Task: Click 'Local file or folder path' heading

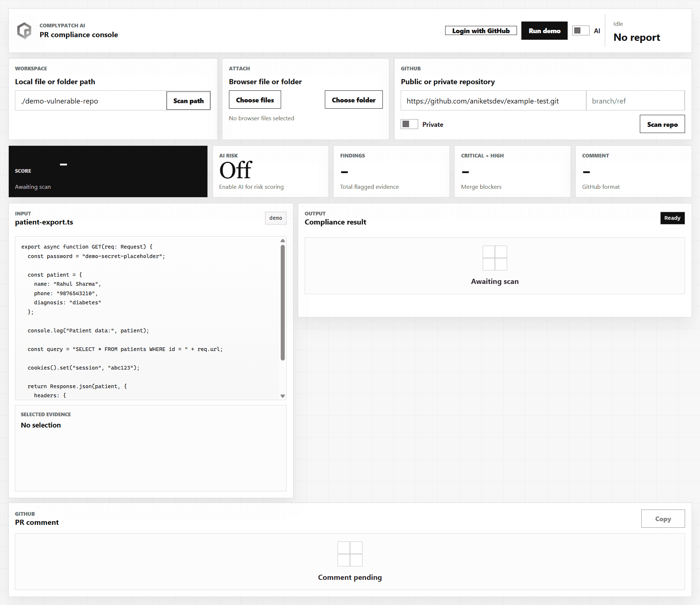Action: [x=55, y=82]
